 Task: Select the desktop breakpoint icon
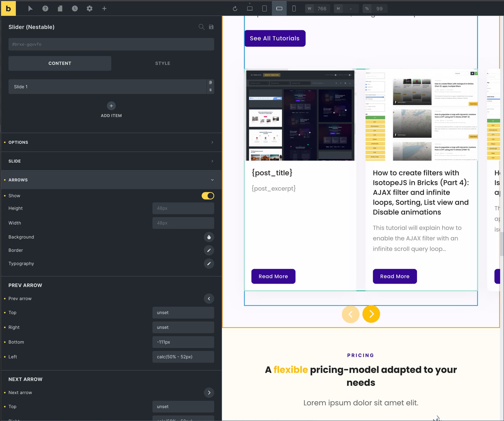pyautogui.click(x=250, y=8)
